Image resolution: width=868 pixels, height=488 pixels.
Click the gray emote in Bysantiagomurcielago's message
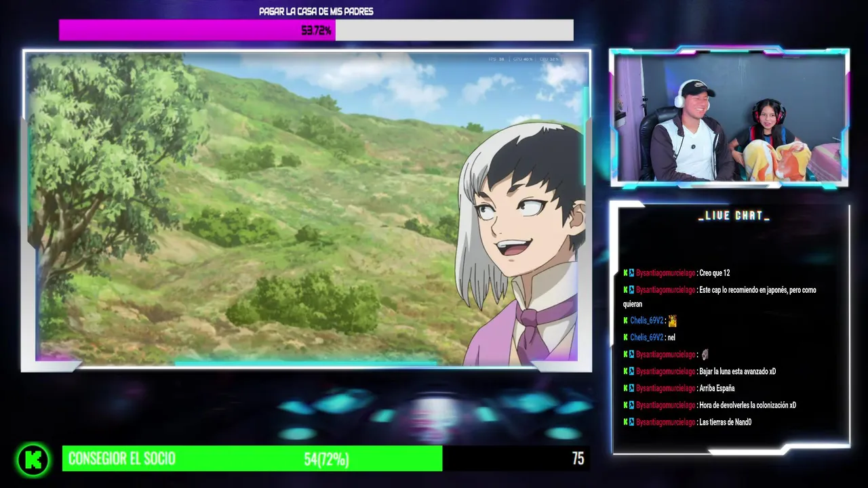tap(705, 354)
